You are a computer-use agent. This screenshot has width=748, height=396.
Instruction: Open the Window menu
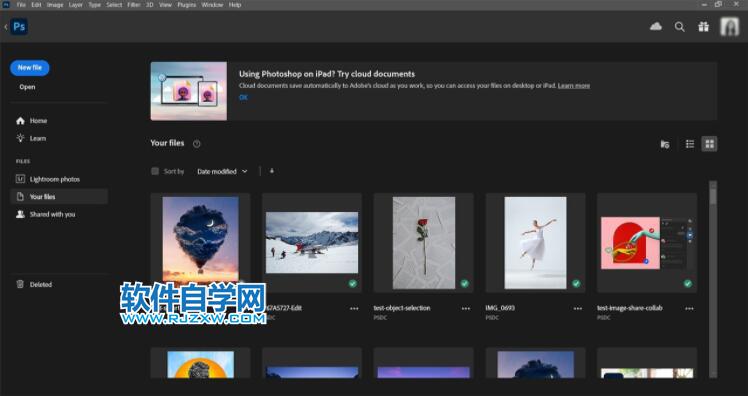click(x=212, y=5)
